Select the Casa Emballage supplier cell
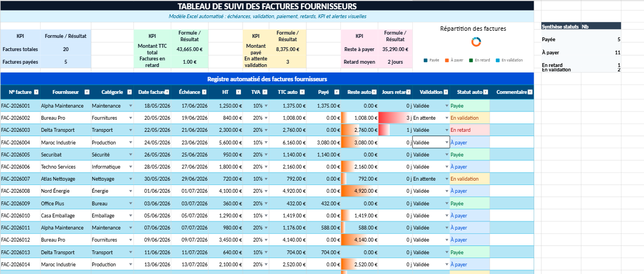This screenshot has width=644, height=274. 65,215
